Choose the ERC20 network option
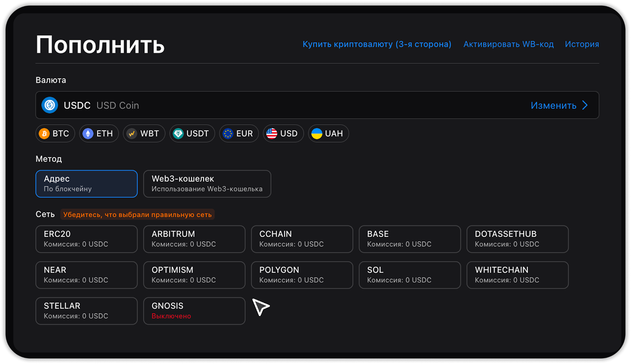 pyautogui.click(x=86, y=239)
